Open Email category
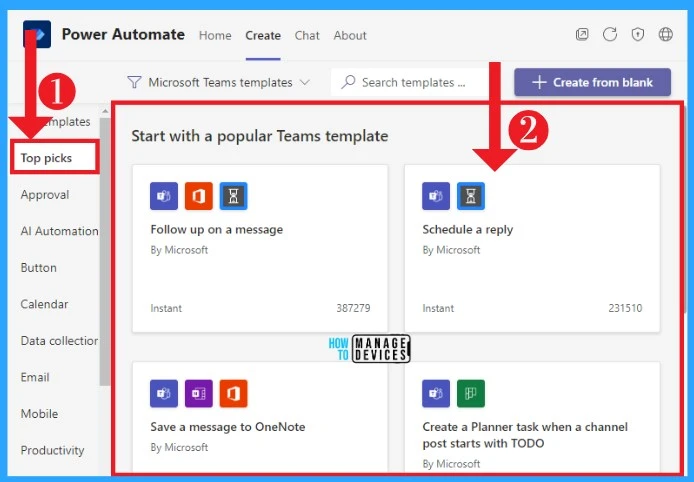The image size is (694, 482). [x=35, y=377]
